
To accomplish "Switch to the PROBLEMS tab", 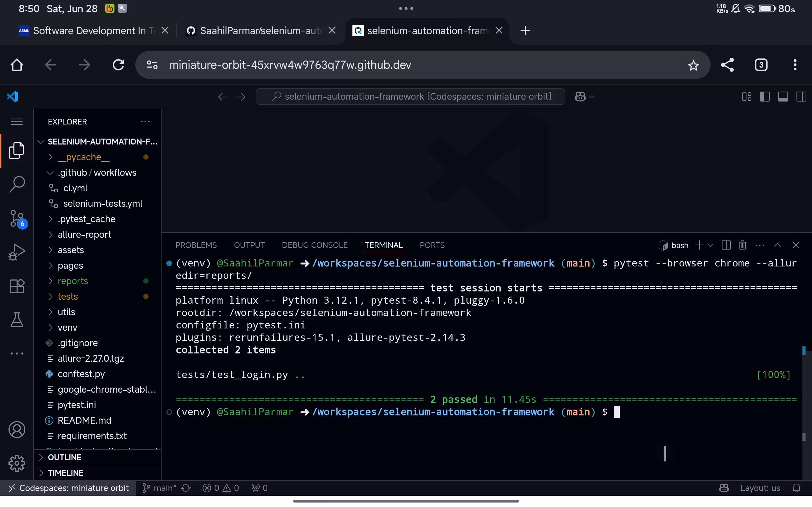I will [196, 245].
